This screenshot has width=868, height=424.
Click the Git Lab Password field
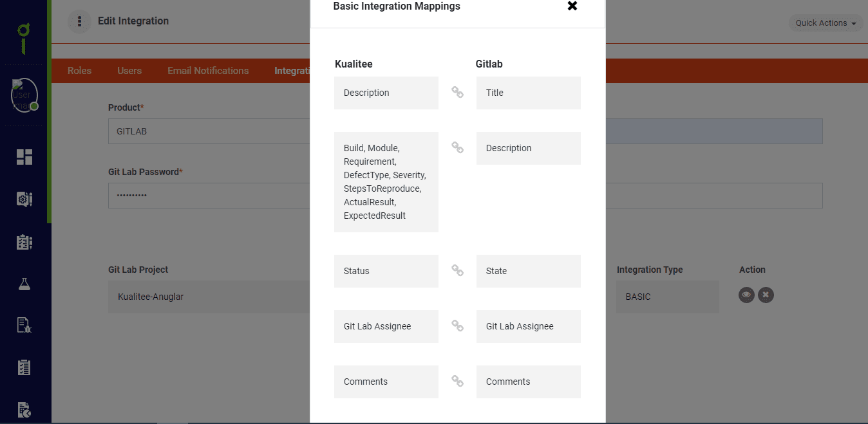(x=209, y=196)
